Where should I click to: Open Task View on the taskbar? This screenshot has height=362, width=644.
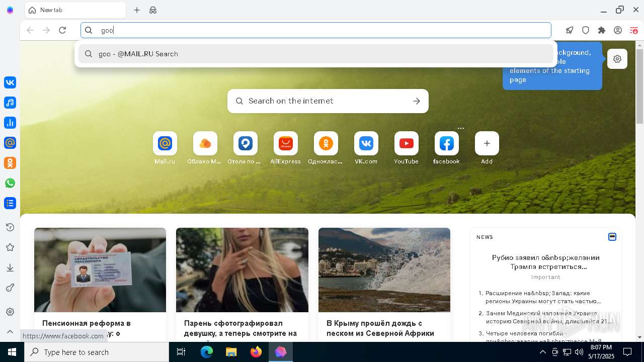click(181, 352)
